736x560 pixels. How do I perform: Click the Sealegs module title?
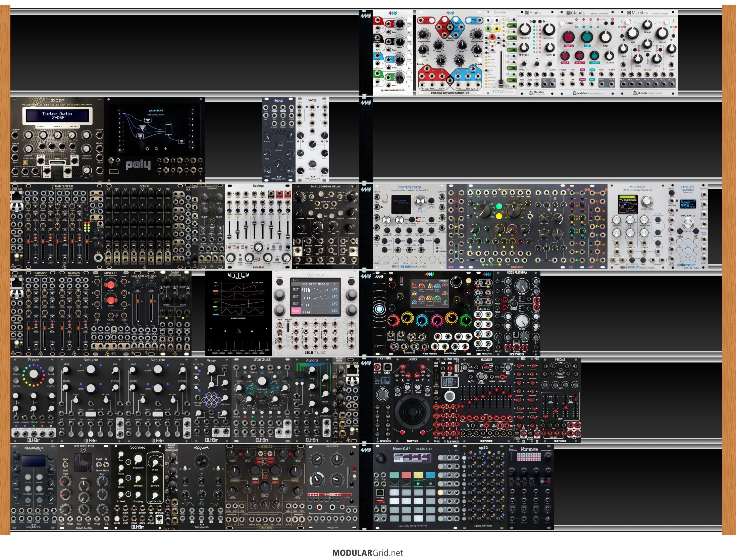coord(258,185)
